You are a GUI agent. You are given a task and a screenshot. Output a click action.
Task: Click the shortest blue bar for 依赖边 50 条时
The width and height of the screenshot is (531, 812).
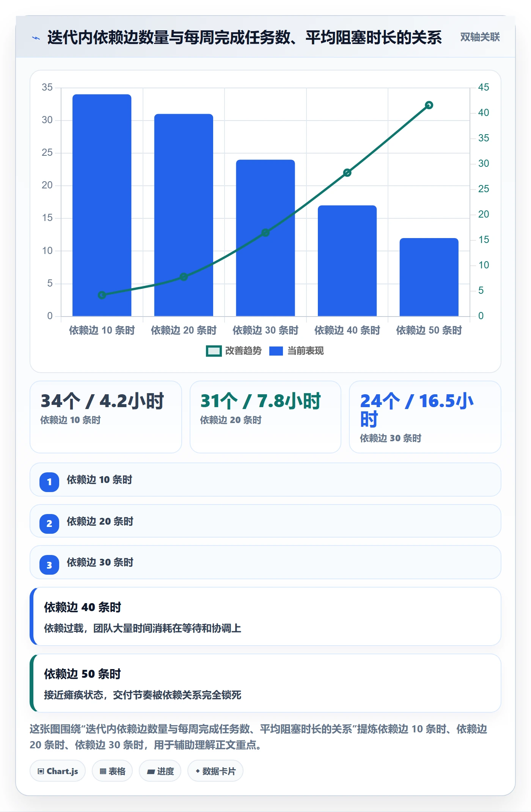point(429,277)
